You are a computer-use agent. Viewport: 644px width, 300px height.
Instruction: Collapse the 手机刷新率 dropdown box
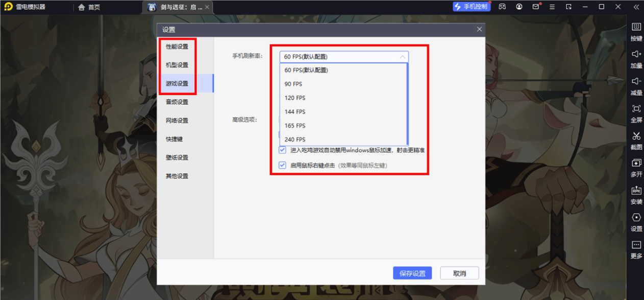(x=344, y=57)
